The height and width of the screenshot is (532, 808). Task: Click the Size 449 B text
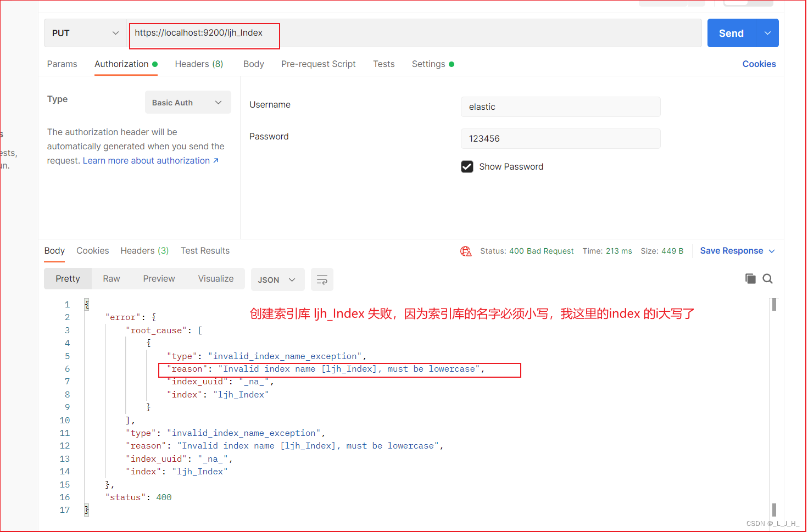coord(662,251)
